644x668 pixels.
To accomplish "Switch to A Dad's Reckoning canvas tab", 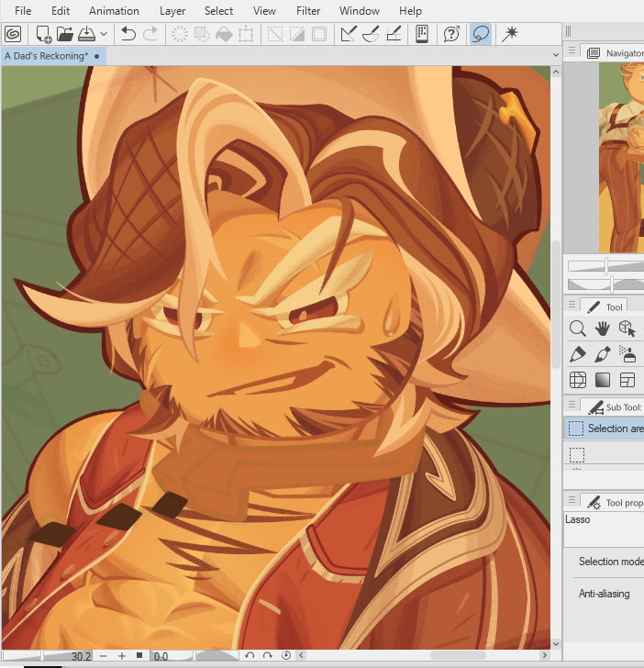I will [x=53, y=56].
